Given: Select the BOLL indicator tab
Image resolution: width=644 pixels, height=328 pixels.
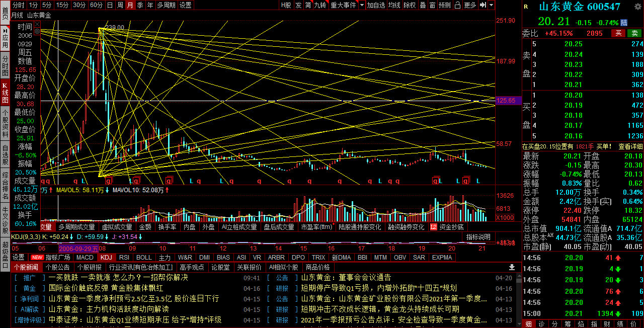Looking at the screenshot, I should tap(144, 257).
